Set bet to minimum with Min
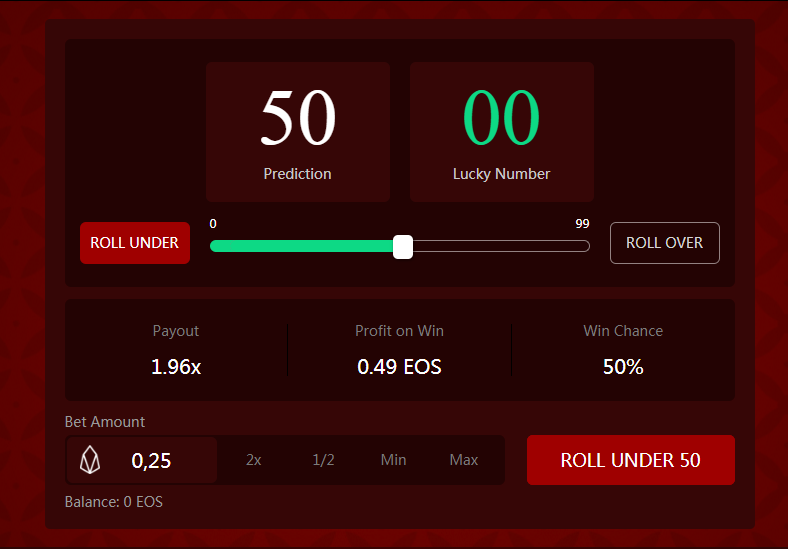Image resolution: width=788 pixels, height=549 pixels. pos(393,460)
